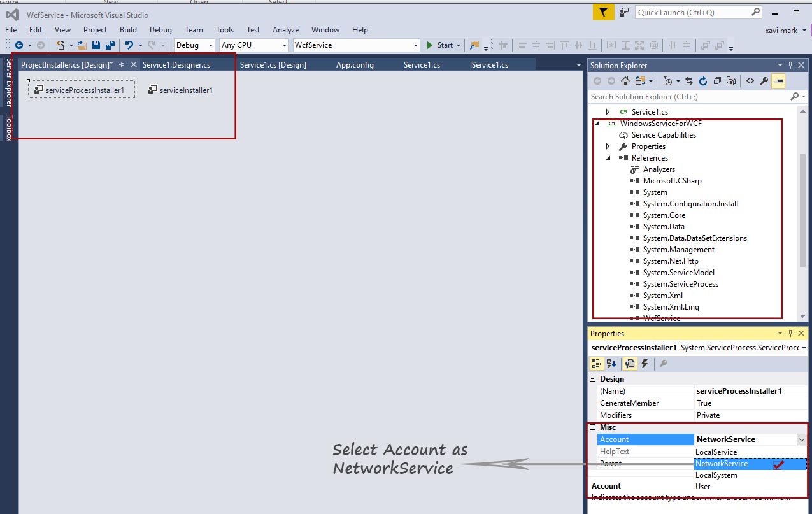Click the Collapse All icon in Solution Explorer
812x514 pixels.
[717, 81]
